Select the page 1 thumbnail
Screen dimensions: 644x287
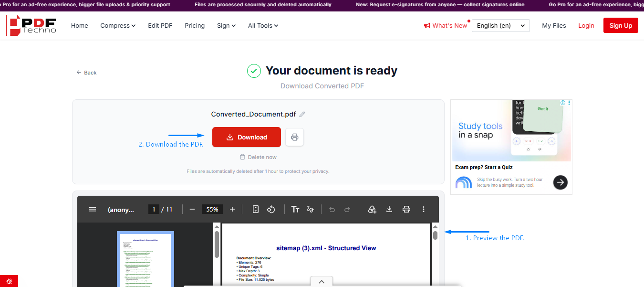pyautogui.click(x=145, y=259)
